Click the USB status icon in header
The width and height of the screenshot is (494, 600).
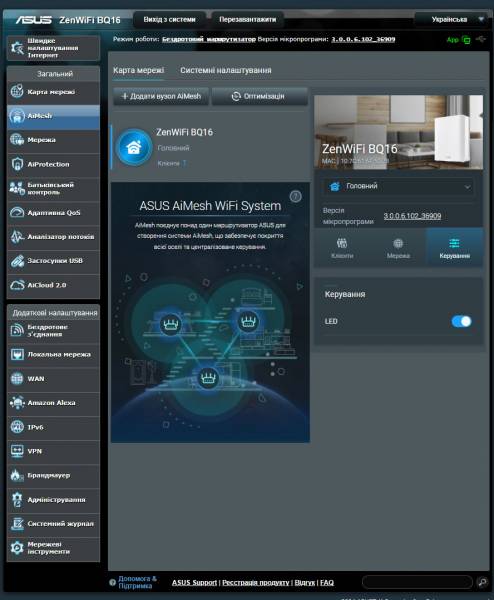click(x=481, y=39)
